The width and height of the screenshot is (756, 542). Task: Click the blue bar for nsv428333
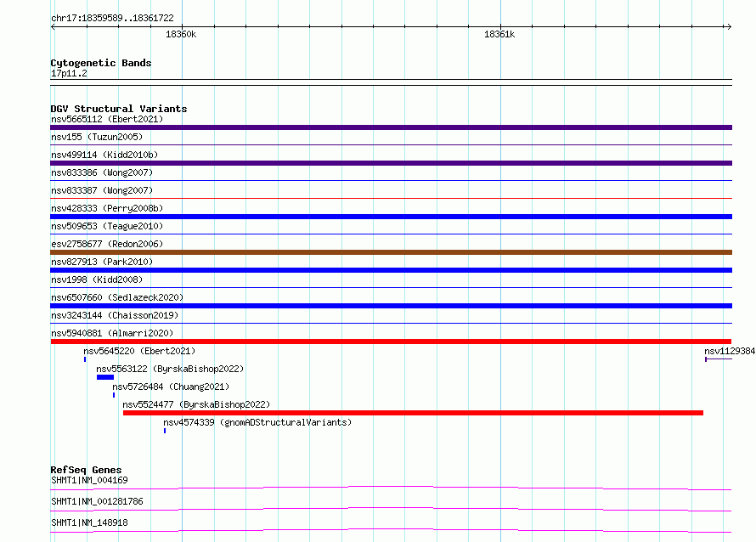[391, 217]
